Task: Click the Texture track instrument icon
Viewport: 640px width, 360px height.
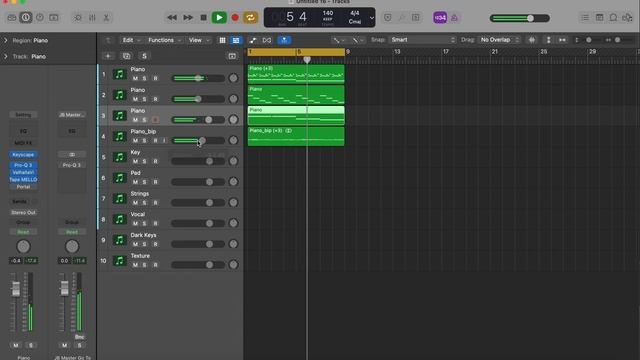Action: pyautogui.click(x=119, y=260)
